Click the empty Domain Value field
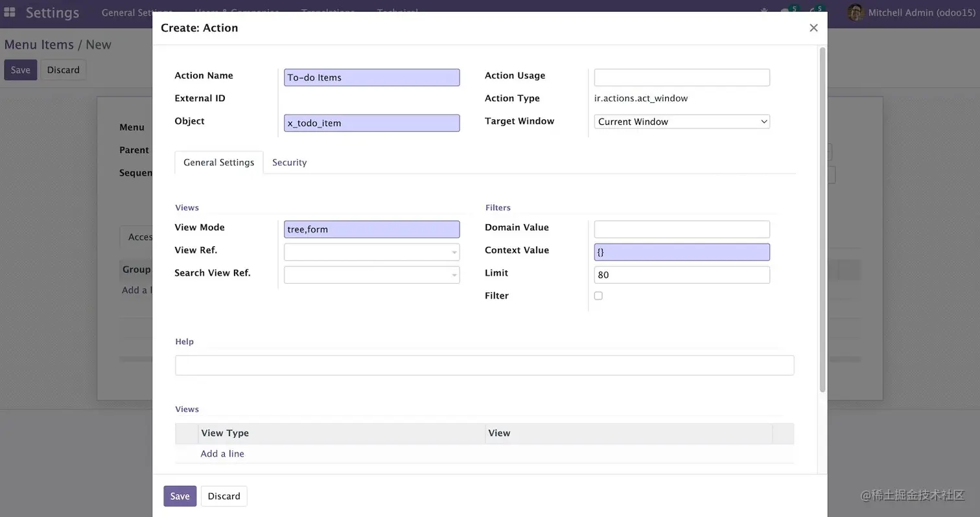This screenshot has width=980, height=517. tap(681, 229)
